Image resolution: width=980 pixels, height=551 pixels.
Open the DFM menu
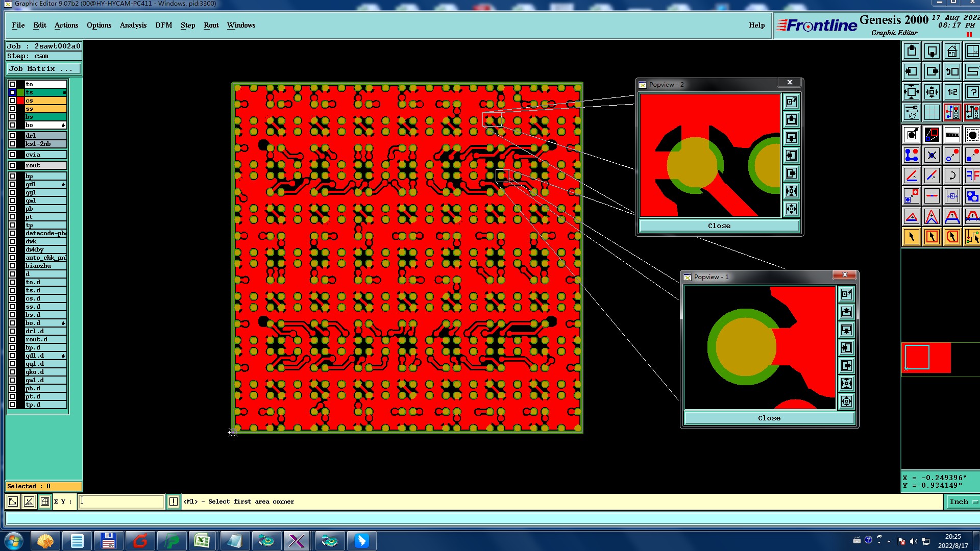coord(163,25)
